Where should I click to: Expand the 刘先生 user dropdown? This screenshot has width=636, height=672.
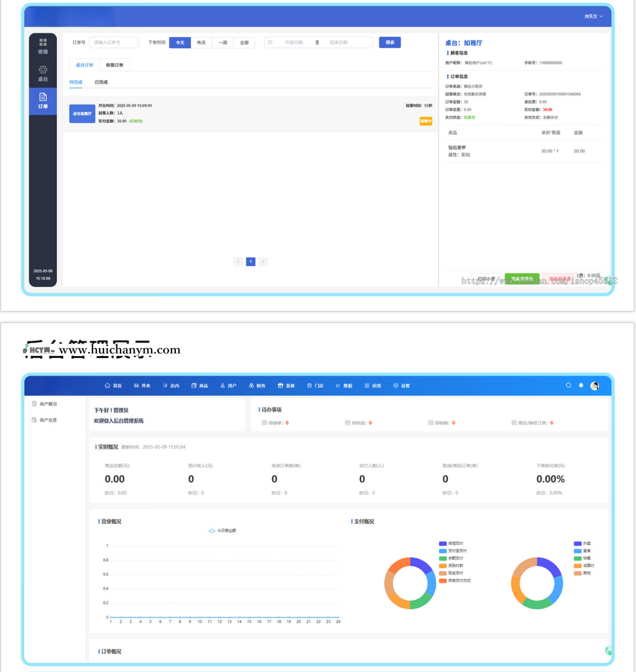click(x=593, y=17)
